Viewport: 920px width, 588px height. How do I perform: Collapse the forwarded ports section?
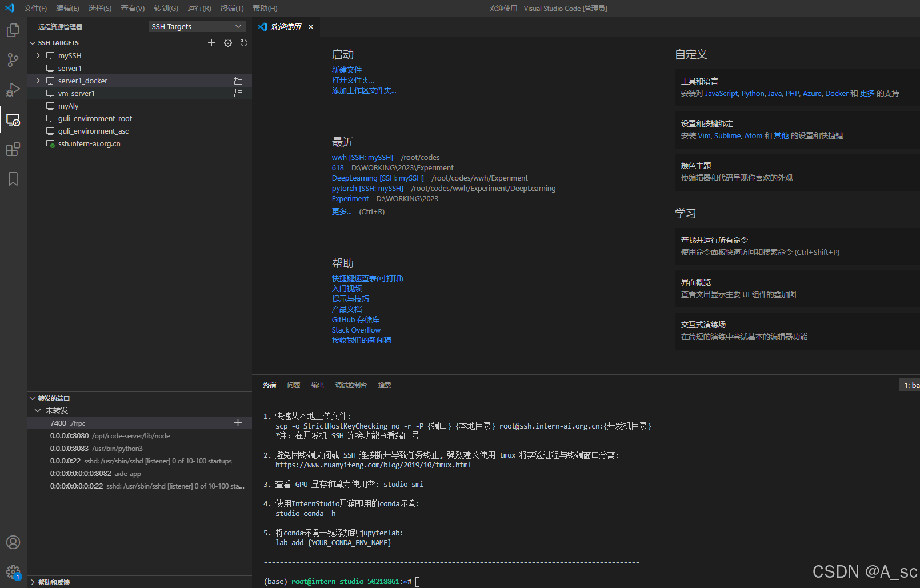point(33,398)
